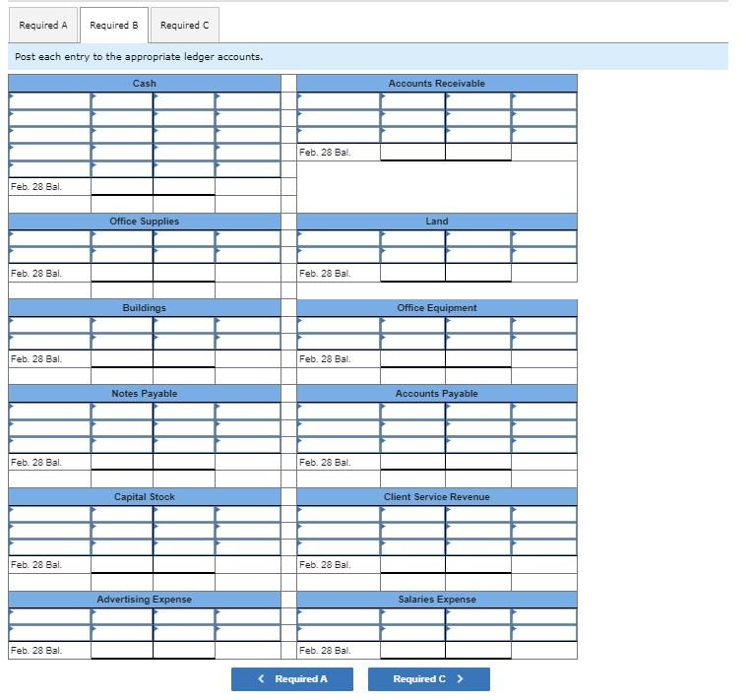Click the Cash ledger header

(145, 84)
